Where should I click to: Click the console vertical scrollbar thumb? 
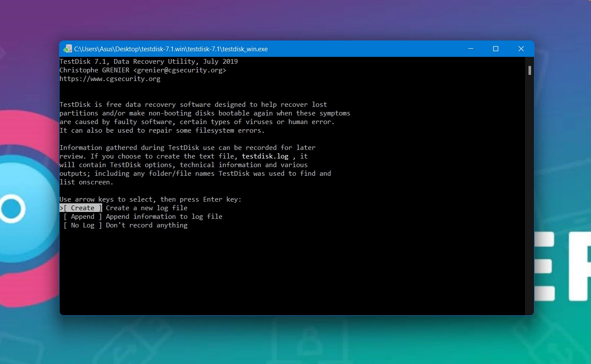[x=530, y=71]
